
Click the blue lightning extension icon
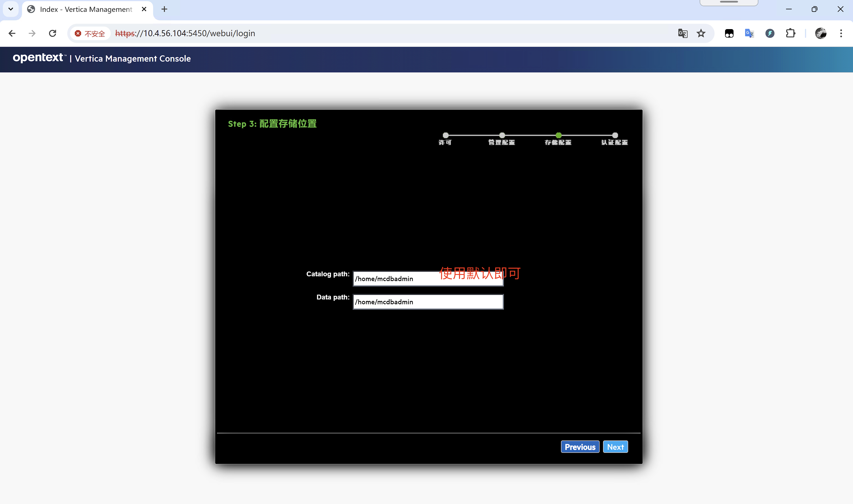point(770,33)
